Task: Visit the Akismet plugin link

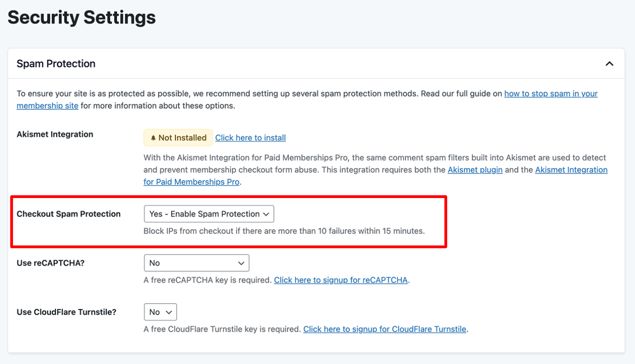Action: point(475,170)
